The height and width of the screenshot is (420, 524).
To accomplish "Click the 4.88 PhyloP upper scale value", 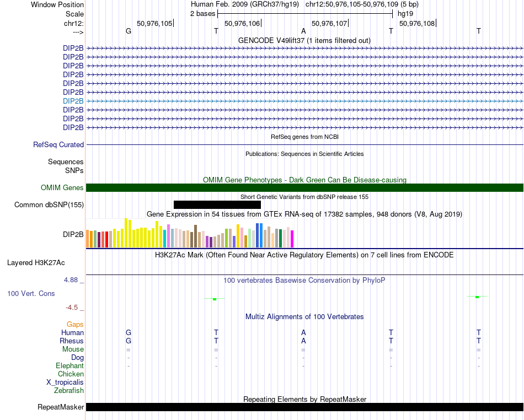I will click(x=71, y=280).
